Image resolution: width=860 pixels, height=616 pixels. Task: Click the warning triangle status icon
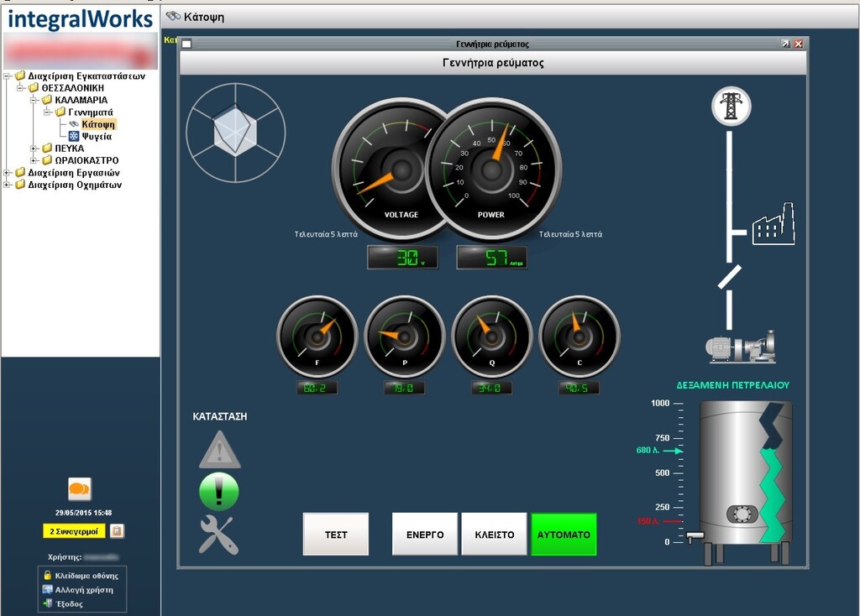click(219, 451)
